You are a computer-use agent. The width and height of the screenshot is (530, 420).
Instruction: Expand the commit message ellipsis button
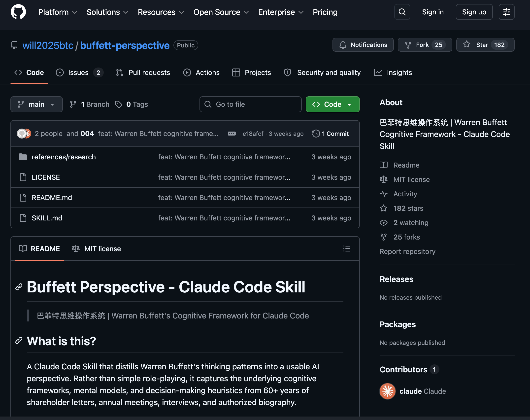point(232,134)
